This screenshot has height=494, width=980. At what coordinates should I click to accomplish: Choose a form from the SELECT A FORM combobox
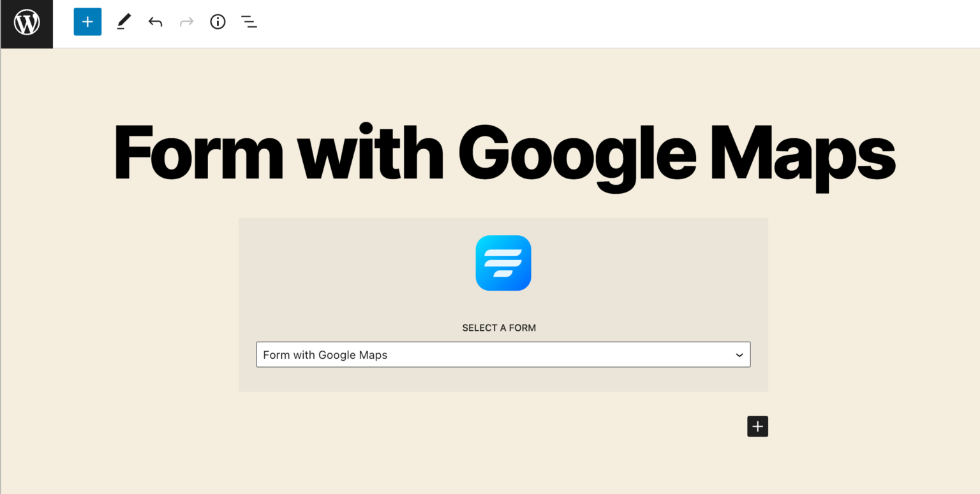(503, 354)
